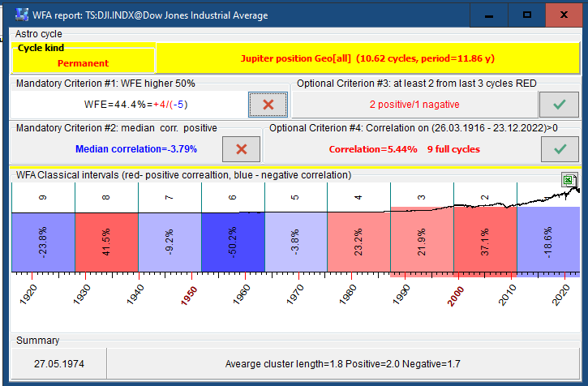The height and width of the screenshot is (386, 588).
Task: Select interval 5 block with -3.8%
Action: coord(296,242)
